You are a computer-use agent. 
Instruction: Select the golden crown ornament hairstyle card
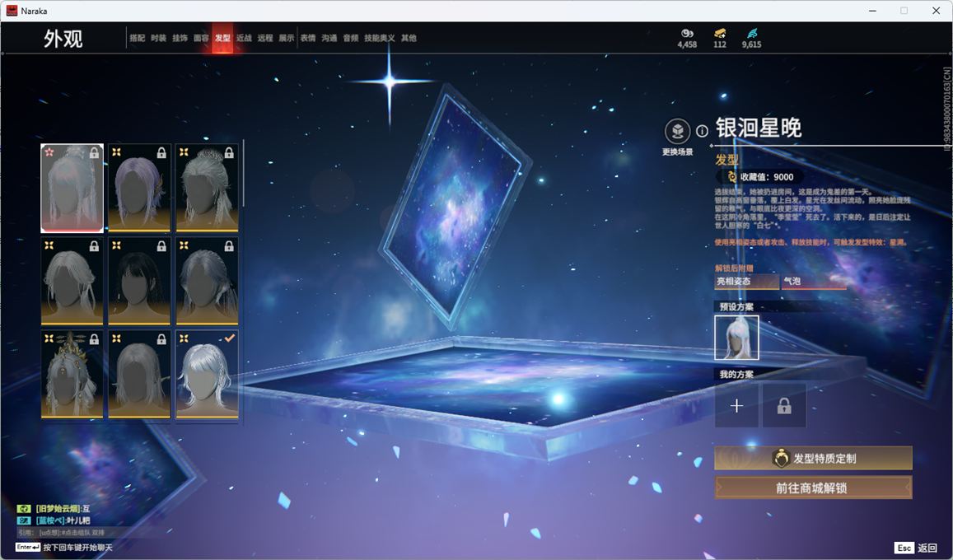click(72, 375)
